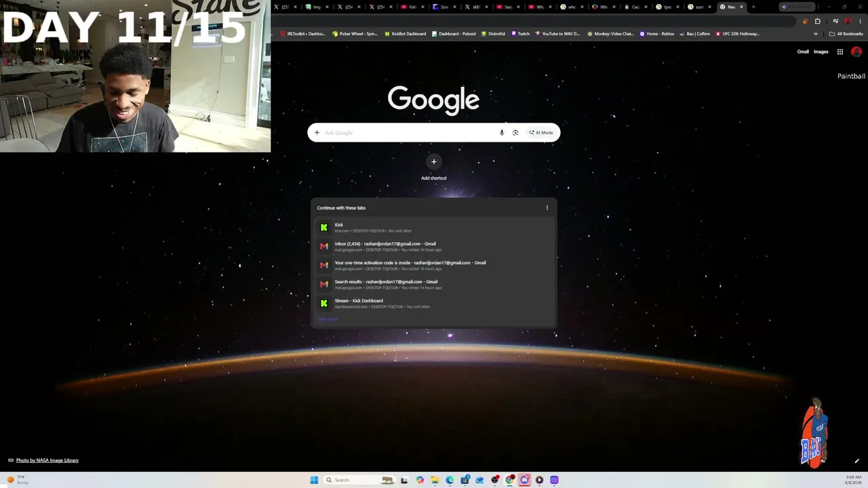Click the See more link under tabs list

(x=328, y=319)
